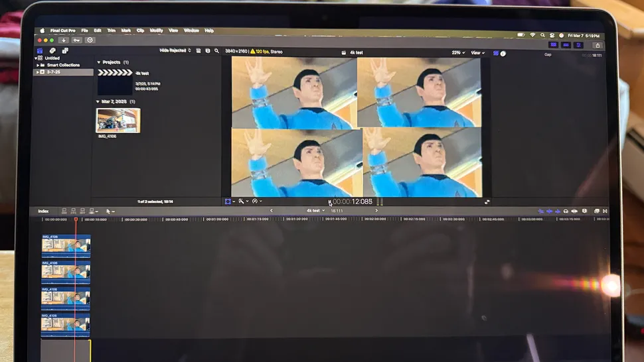Open the Trim menu
This screenshot has height=362, width=644.
pos(111,30)
